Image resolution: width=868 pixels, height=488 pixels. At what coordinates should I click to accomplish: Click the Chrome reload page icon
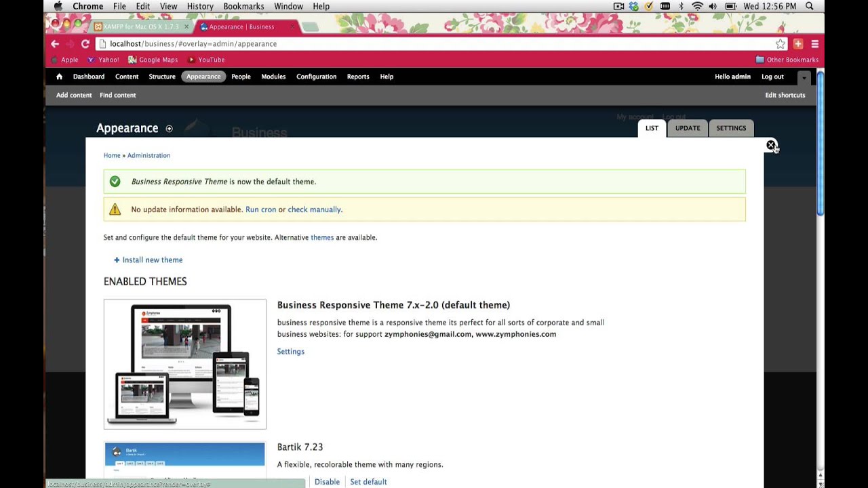[x=85, y=43]
